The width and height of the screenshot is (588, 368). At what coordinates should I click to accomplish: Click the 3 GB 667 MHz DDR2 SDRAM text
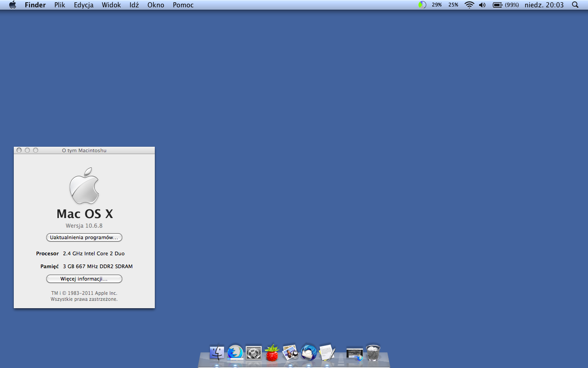click(98, 266)
